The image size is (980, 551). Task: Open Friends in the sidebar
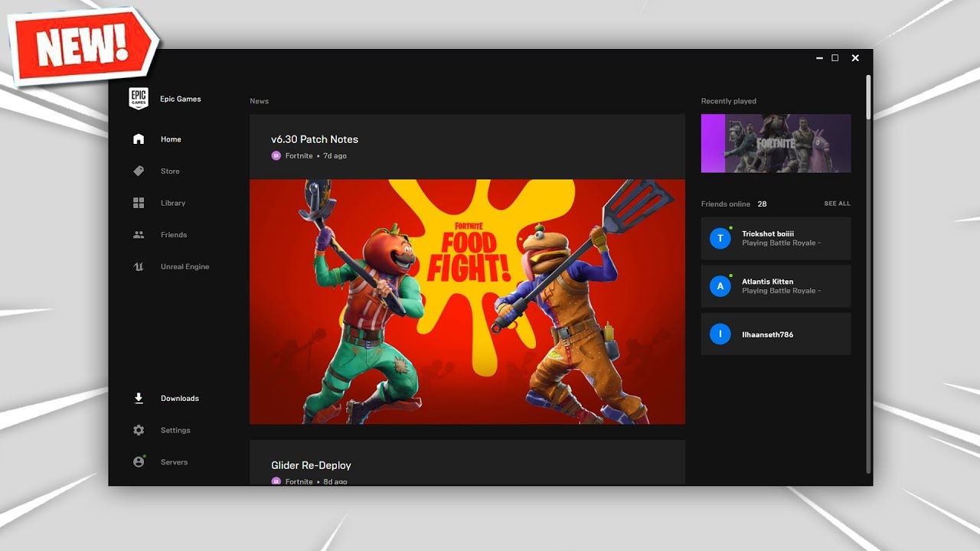[x=174, y=235]
